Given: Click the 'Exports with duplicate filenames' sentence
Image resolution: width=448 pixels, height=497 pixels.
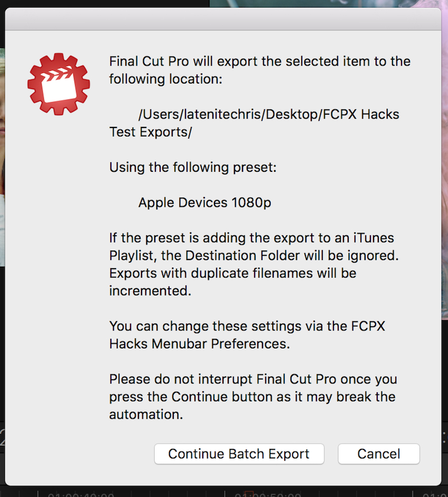Looking at the screenshot, I should click(x=232, y=273).
